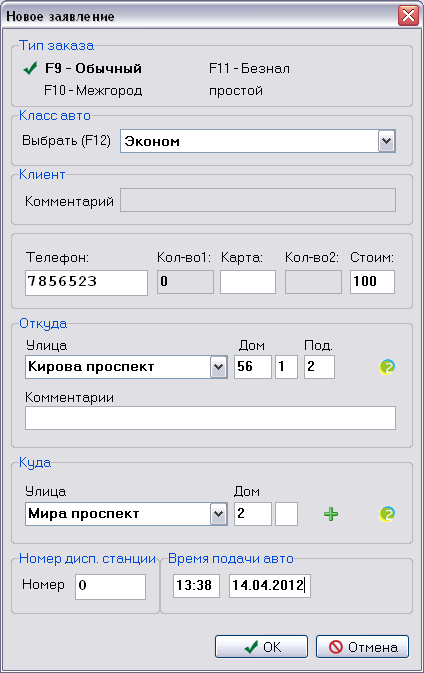The image size is (424, 673).
Task: Click the help icon in the Откуда section
Action: point(387,367)
